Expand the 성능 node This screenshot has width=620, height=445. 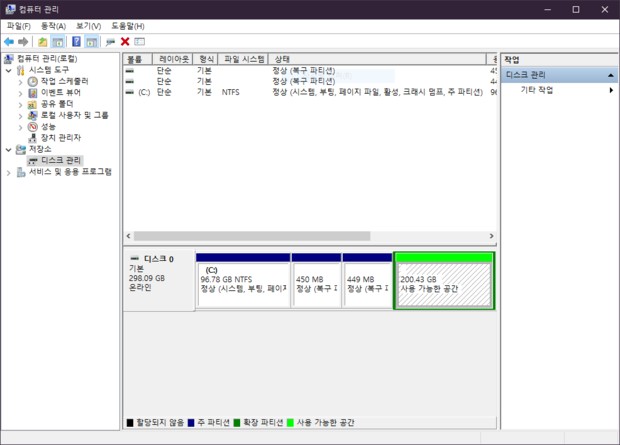[x=21, y=127]
